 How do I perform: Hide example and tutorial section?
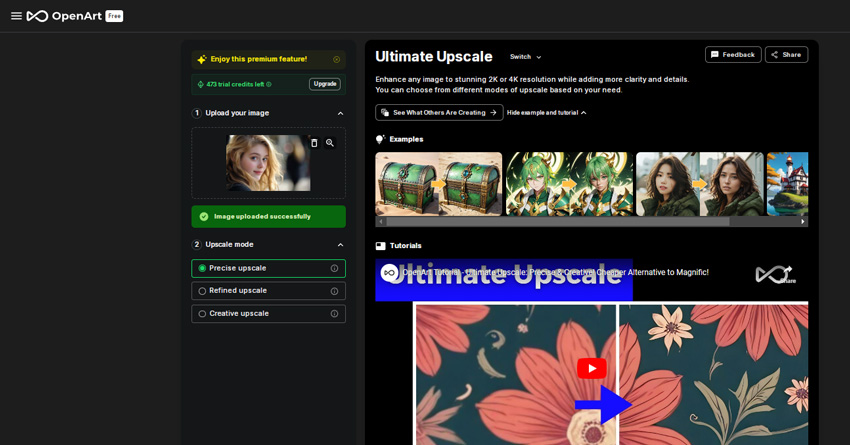pyautogui.click(x=546, y=113)
